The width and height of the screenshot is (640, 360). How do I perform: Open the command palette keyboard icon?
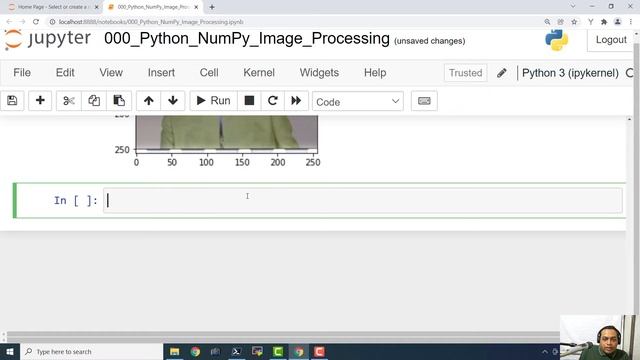click(424, 101)
